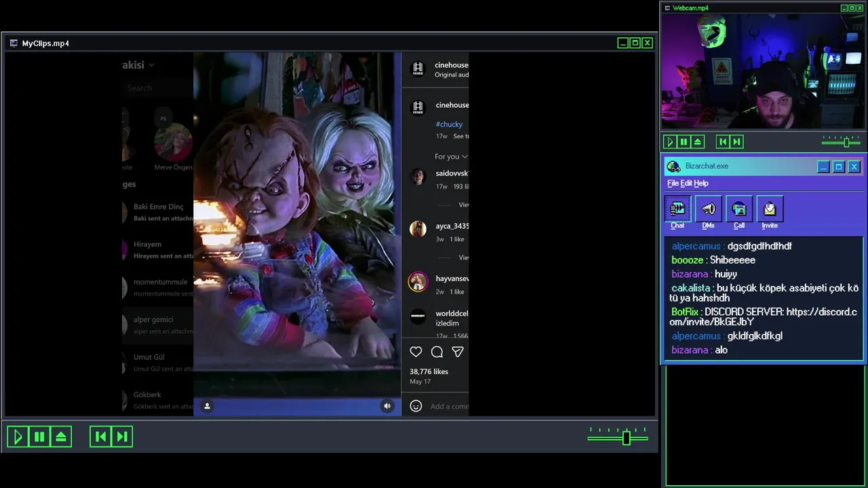Open Baki Emre Dinç conversation
The height and width of the screenshot is (488, 868).
(x=158, y=212)
